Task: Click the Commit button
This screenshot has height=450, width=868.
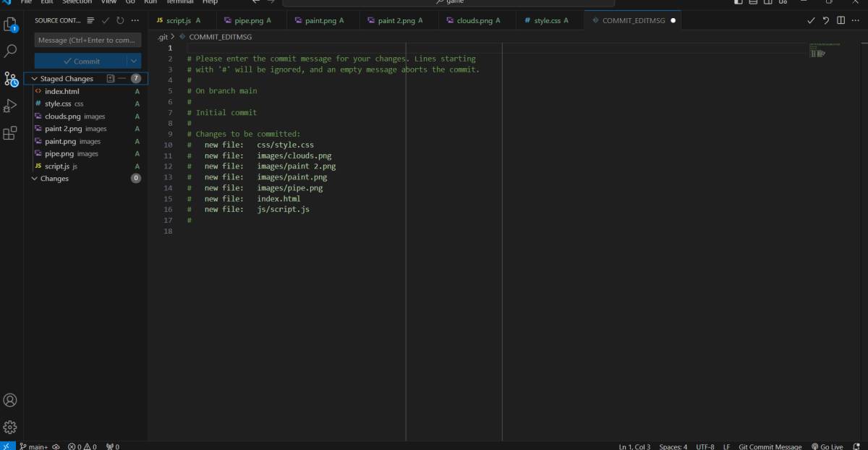Action: point(81,61)
